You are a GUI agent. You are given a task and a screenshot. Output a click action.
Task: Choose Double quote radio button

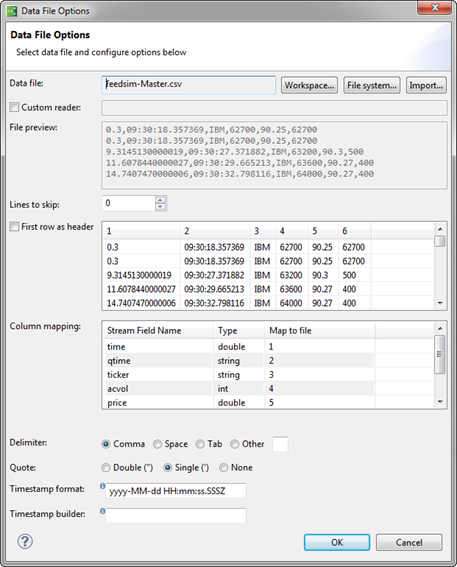pyautogui.click(x=106, y=468)
